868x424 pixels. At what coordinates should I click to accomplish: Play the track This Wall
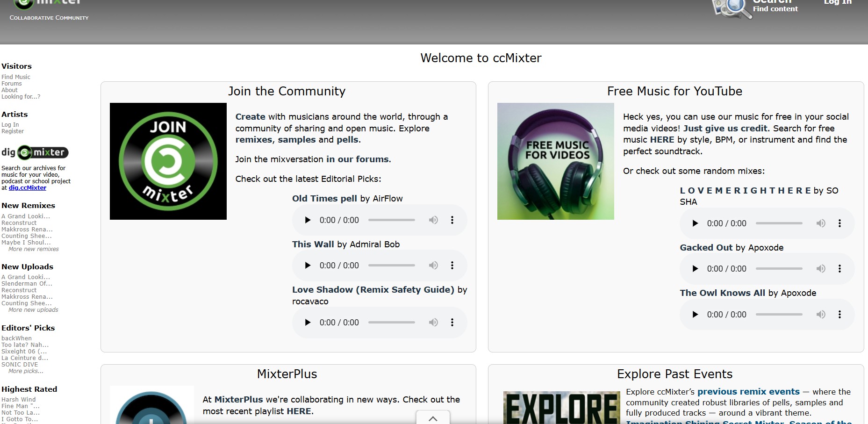coord(308,265)
